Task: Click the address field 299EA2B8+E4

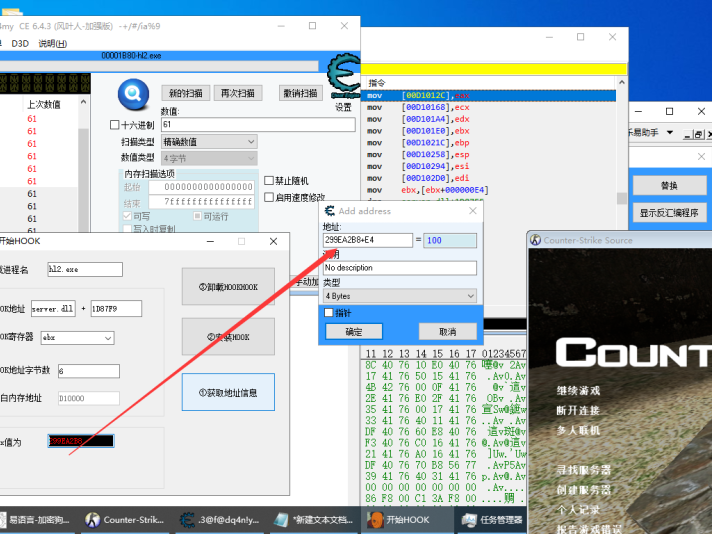Action: coord(368,240)
